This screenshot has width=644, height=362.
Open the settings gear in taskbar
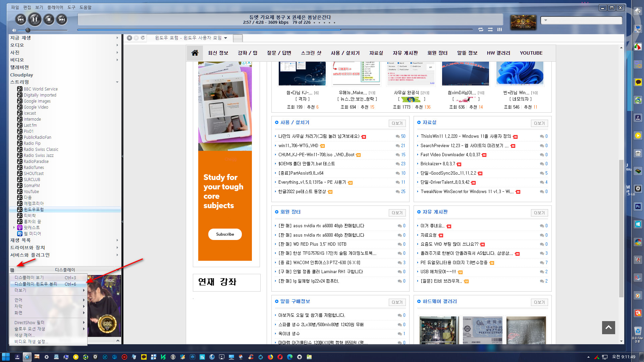point(47,357)
